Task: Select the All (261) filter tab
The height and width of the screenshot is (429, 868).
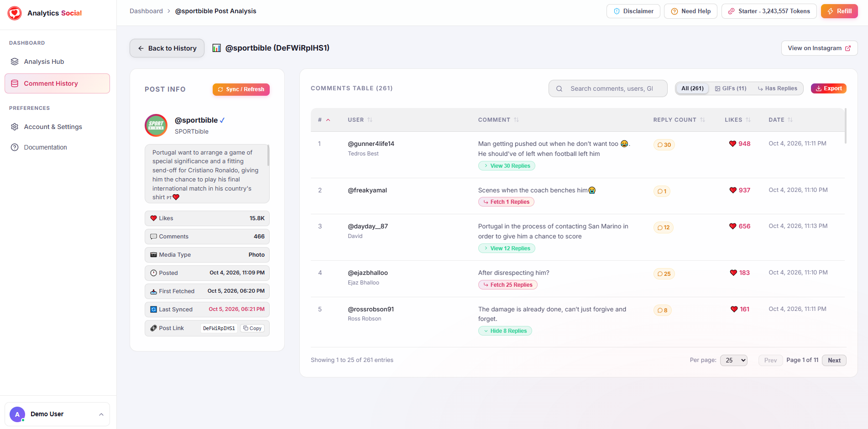Action: [x=692, y=88]
